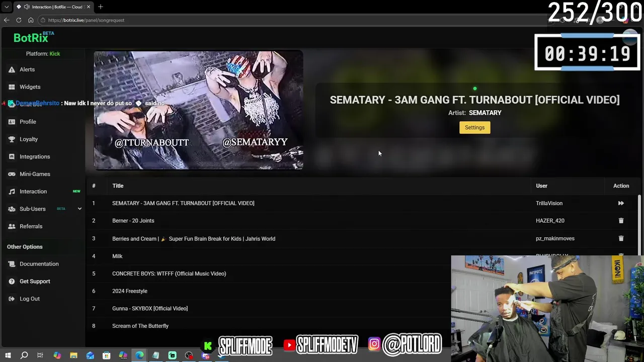Click the Integrations link icon
Viewport: 644px width, 362px height.
(x=12, y=156)
